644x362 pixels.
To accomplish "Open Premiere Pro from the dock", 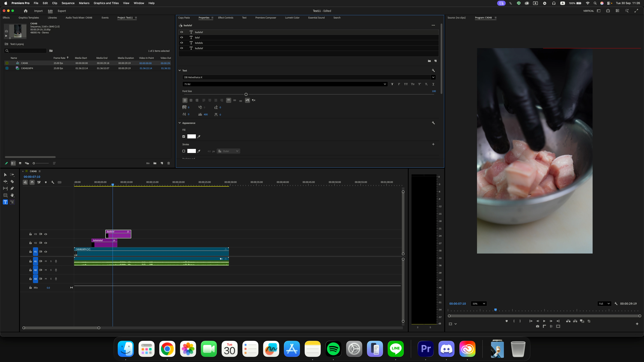I will coord(426,349).
